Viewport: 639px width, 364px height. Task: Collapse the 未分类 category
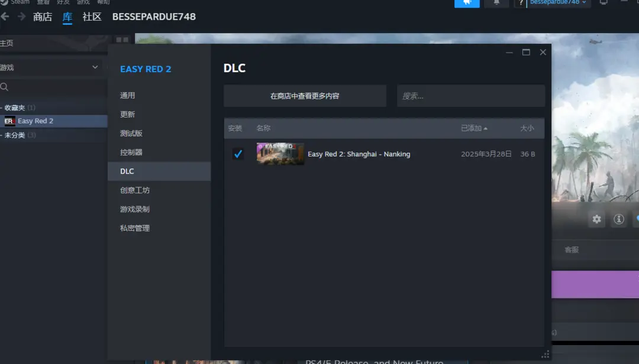[1, 135]
